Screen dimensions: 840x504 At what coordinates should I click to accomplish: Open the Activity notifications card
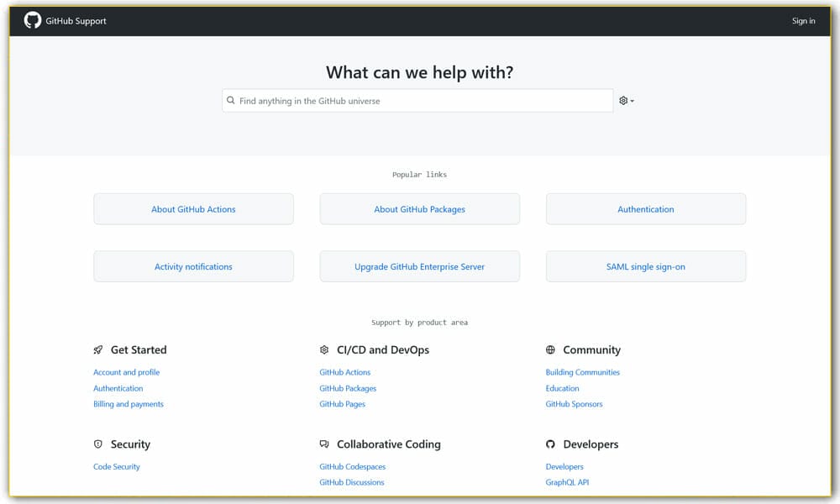193,265
